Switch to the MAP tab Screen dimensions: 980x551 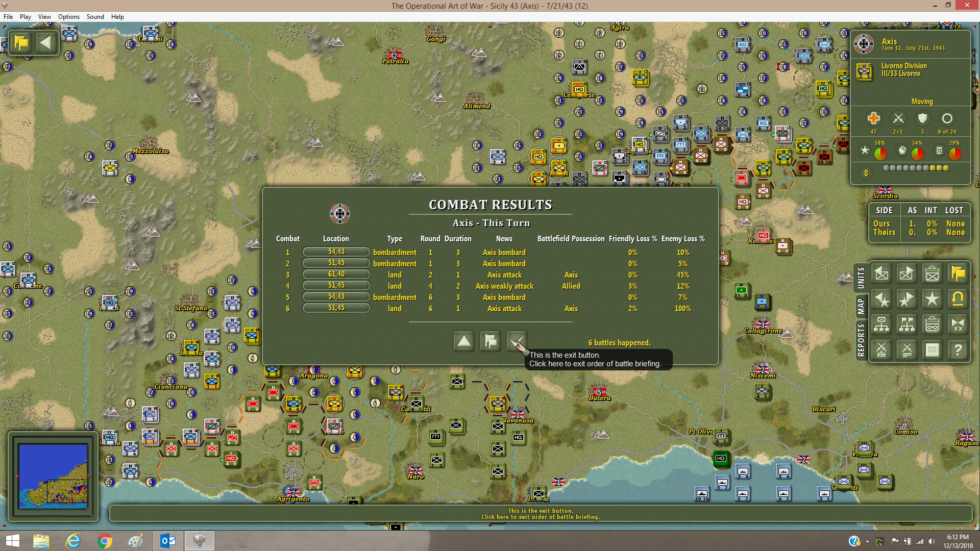(861, 306)
